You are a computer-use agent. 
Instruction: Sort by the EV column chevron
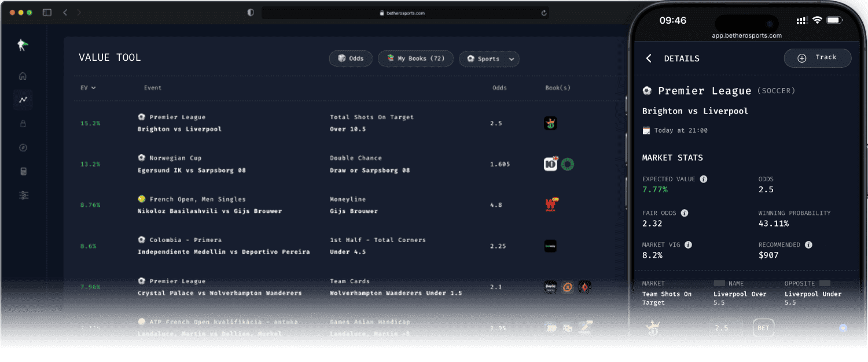point(93,88)
